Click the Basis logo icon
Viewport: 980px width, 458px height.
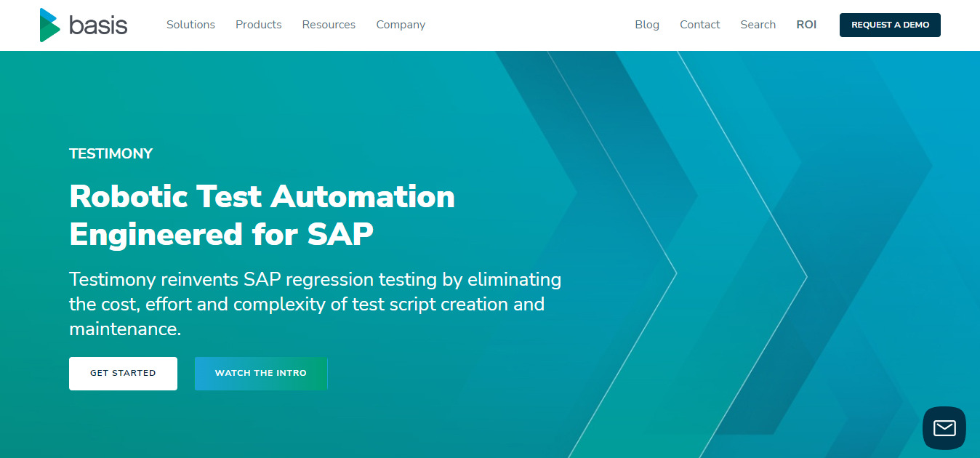pos(50,25)
